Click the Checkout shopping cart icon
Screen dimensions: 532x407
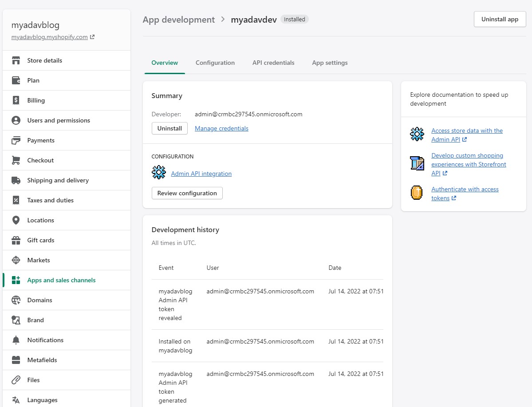(16, 160)
